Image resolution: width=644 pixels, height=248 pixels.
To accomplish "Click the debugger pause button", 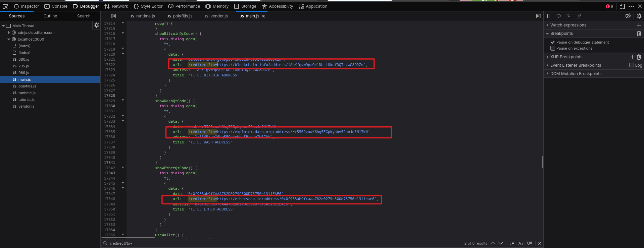I will tap(549, 16).
